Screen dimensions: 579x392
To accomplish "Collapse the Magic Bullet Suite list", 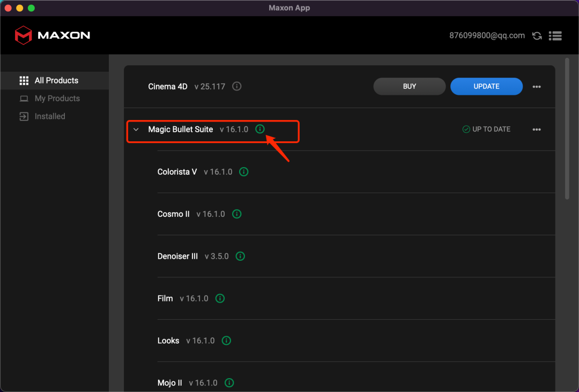I will coord(136,130).
